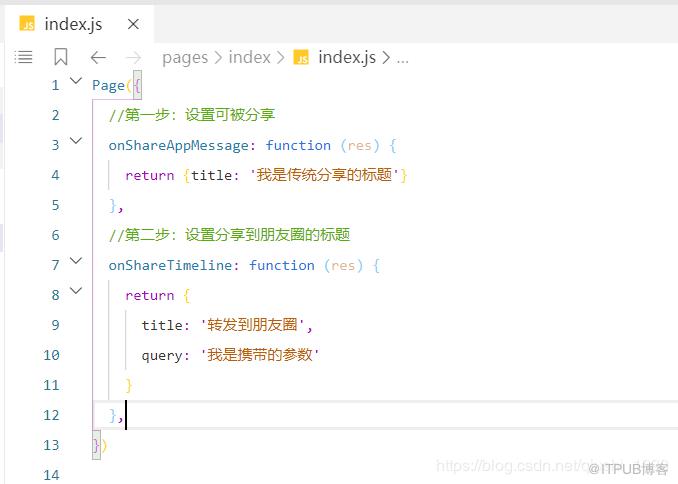Click line number 6 in gutter

click(x=55, y=235)
